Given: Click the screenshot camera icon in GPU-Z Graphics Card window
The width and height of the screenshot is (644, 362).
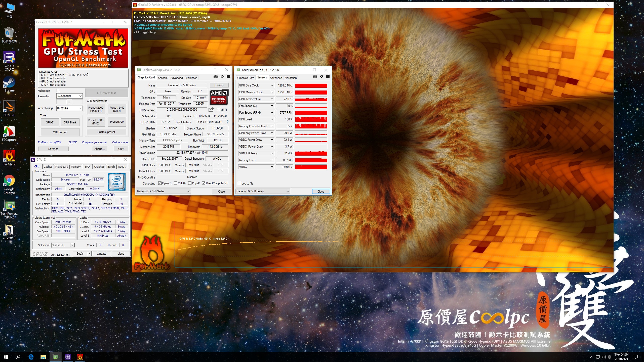Looking at the screenshot, I should click(216, 76).
